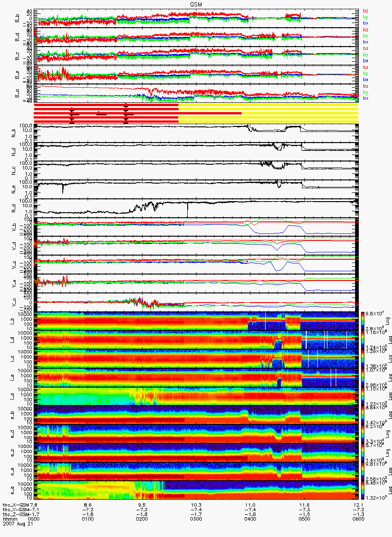
Task: Click the thc_Z-GSM axis label
Action: click(15, 514)
